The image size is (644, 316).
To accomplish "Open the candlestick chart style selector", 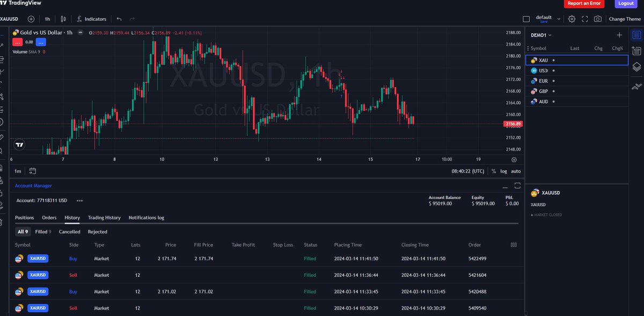I will 63,19.
